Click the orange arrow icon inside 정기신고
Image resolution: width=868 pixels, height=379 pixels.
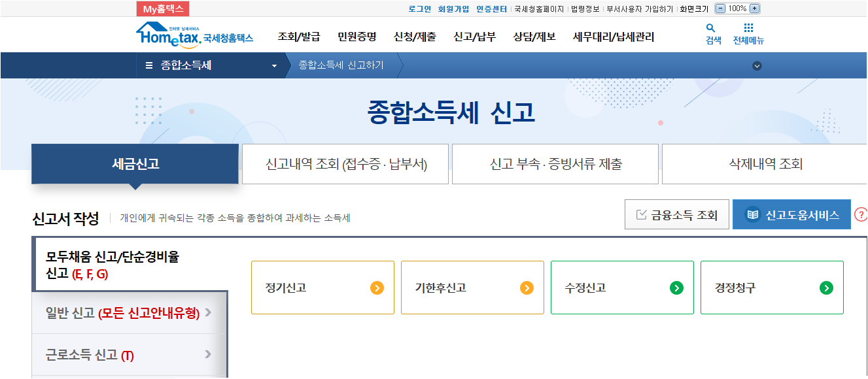tap(378, 288)
